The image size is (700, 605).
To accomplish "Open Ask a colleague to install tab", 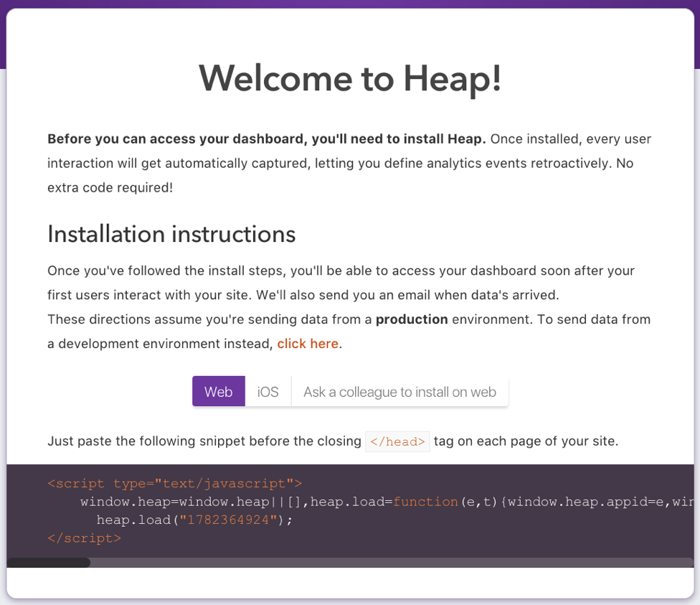I will 399,391.
